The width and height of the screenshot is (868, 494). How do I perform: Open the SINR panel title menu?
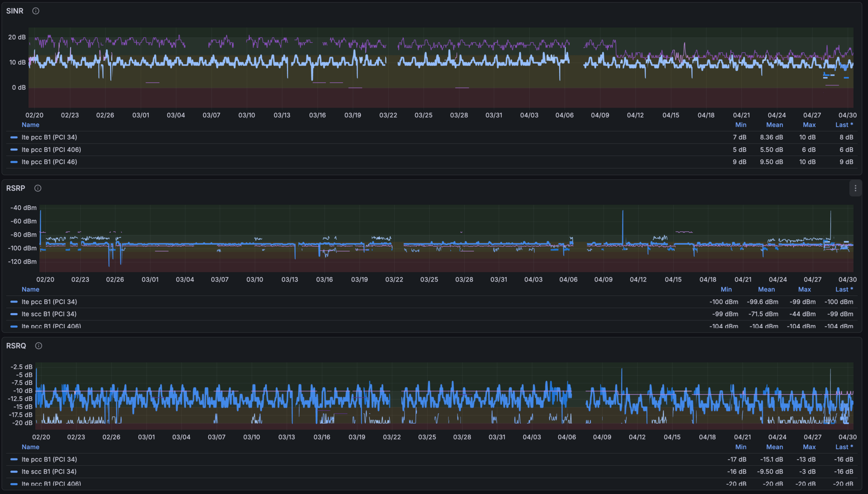coord(15,11)
